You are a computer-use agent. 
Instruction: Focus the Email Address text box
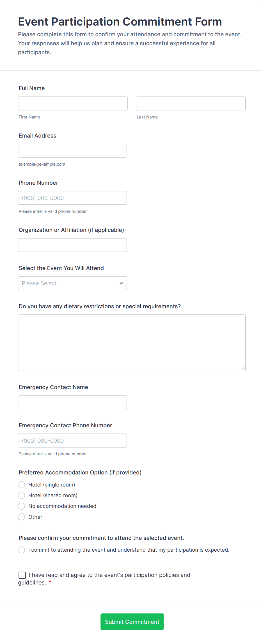(x=72, y=151)
